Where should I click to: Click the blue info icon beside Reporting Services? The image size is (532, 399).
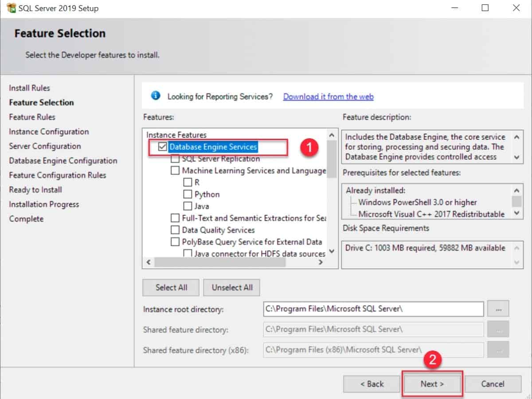(x=156, y=96)
